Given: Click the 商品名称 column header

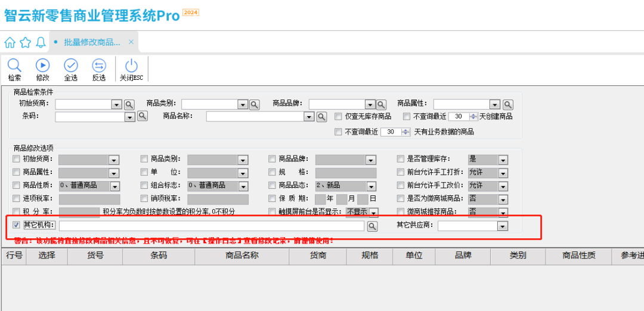Looking at the screenshot, I should coord(241,256).
